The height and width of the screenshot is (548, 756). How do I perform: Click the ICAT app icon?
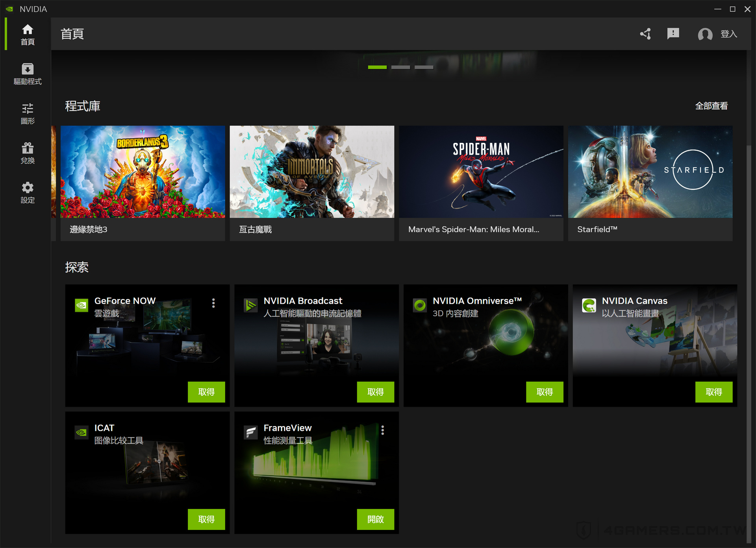point(82,432)
